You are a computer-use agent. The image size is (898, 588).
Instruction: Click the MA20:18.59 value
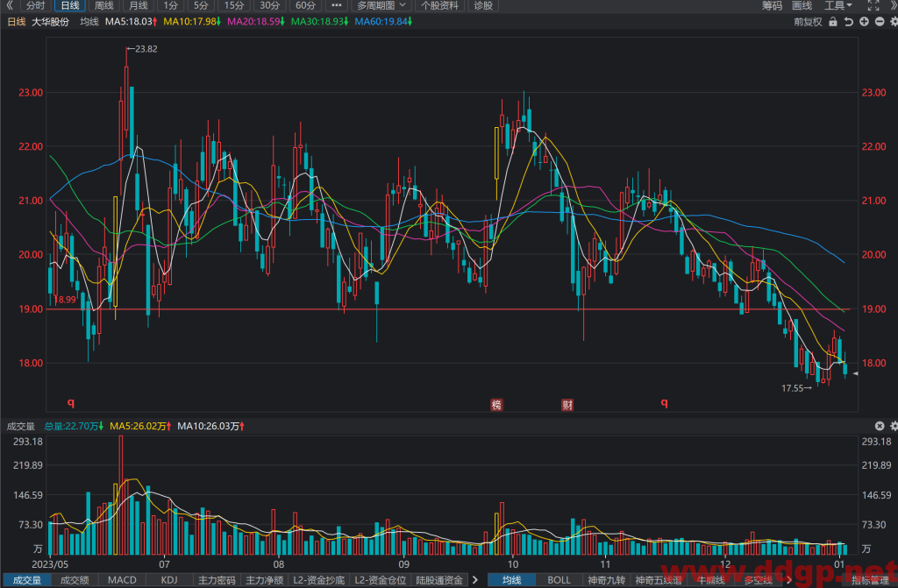(256, 22)
